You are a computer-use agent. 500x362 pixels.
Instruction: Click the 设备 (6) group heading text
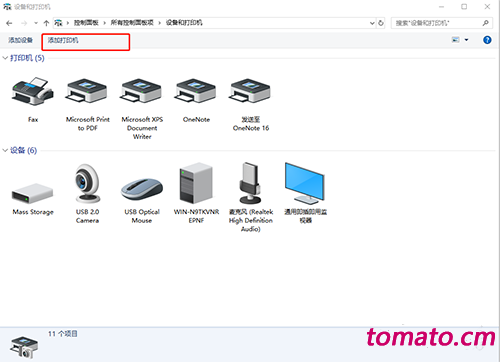pyautogui.click(x=23, y=150)
